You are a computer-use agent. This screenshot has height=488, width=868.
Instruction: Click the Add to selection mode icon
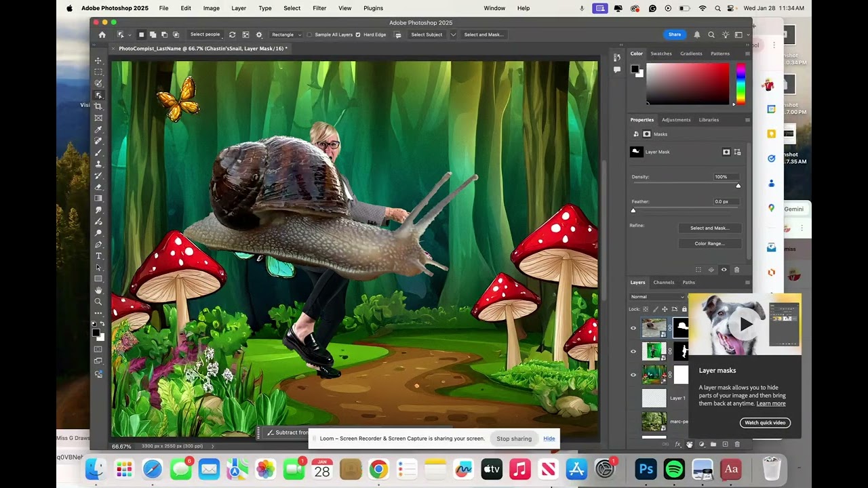[153, 35]
